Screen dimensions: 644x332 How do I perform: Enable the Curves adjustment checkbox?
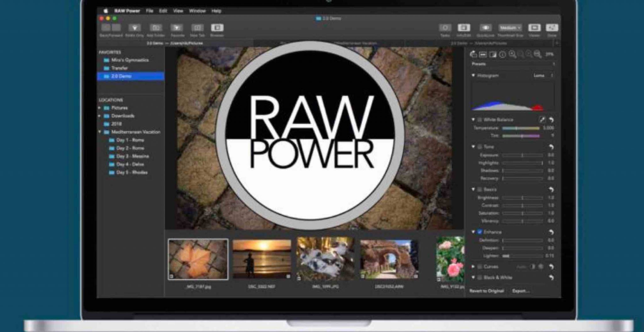[480, 267]
